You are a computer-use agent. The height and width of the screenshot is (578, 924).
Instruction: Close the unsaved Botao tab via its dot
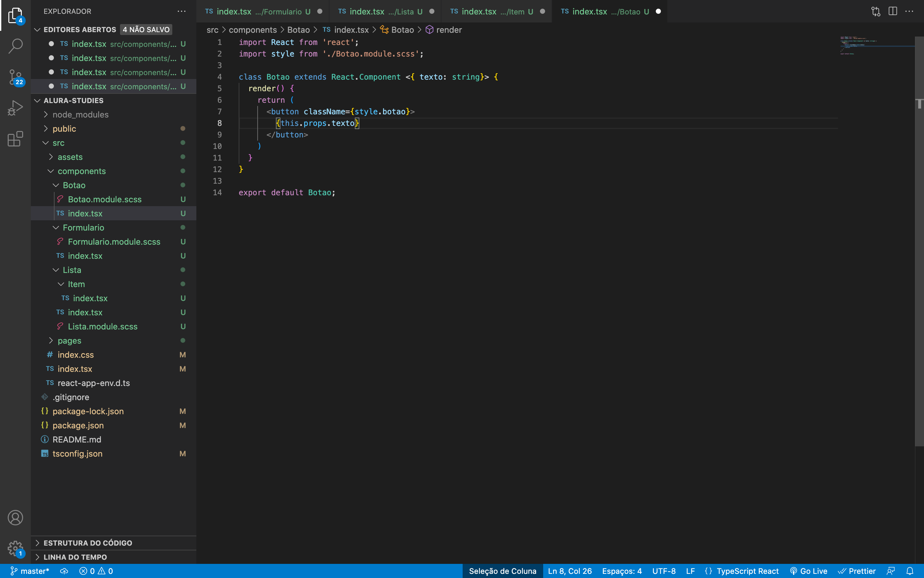click(658, 12)
